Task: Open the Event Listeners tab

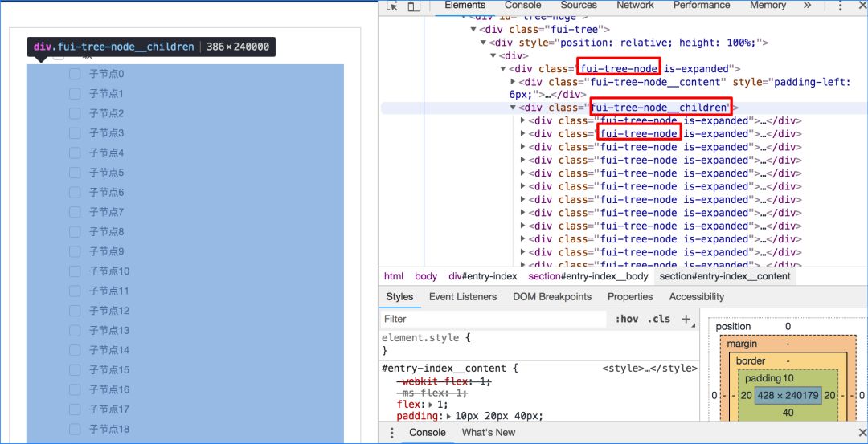Action: coord(462,296)
